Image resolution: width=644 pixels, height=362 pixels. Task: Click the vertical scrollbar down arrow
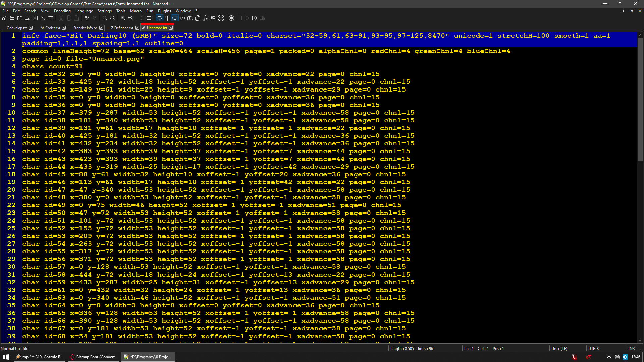click(640, 341)
